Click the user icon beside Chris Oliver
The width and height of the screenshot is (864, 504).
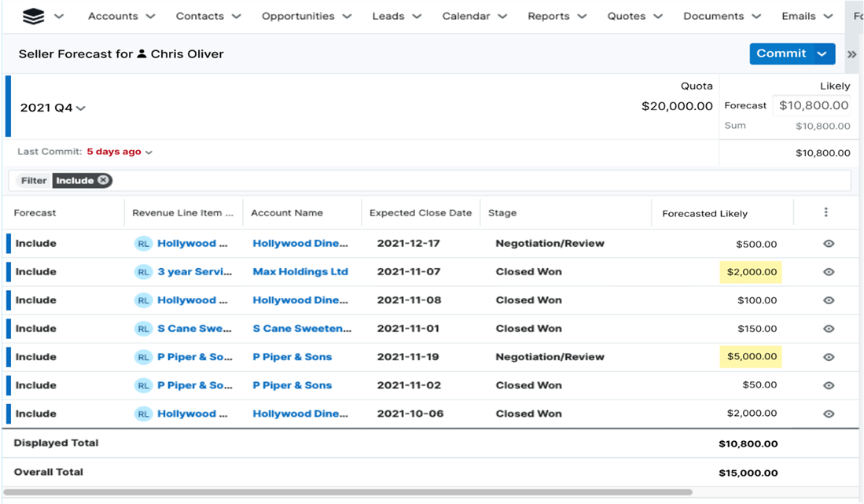pos(142,54)
